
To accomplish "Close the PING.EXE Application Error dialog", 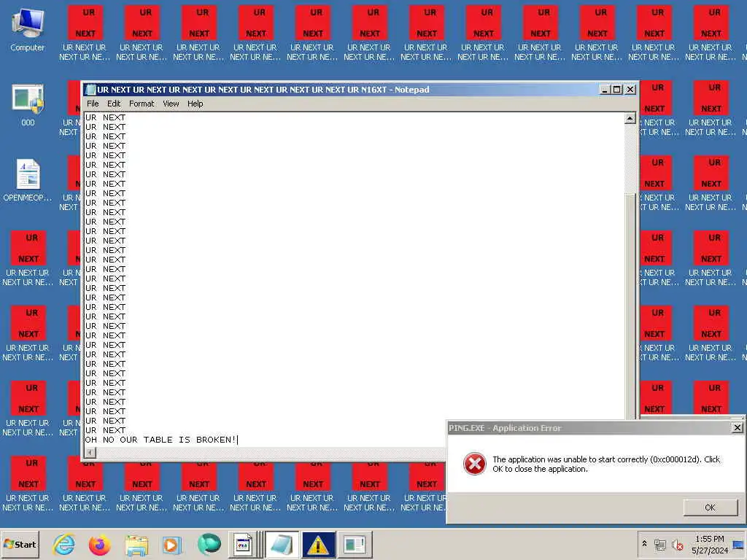I will pos(737,427).
